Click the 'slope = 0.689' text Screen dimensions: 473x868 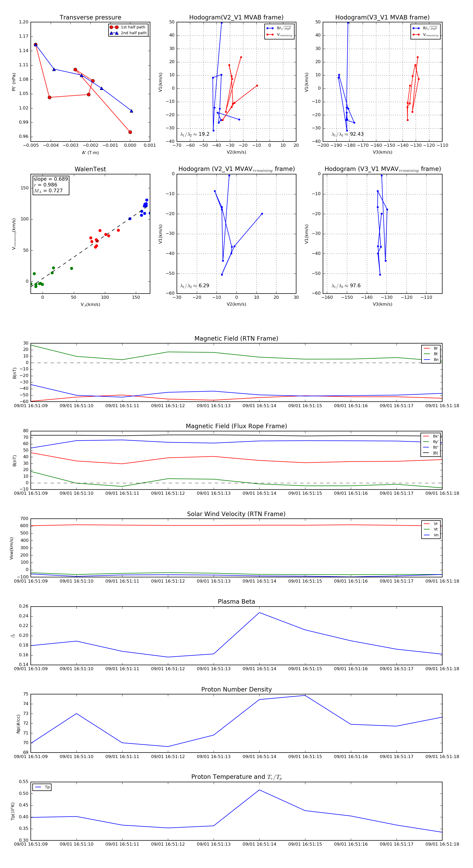tap(50, 179)
